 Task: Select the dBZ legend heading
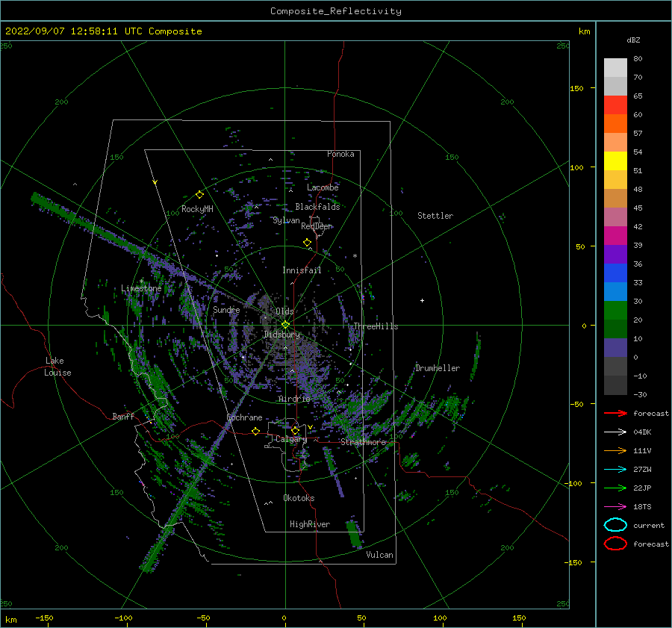633,40
